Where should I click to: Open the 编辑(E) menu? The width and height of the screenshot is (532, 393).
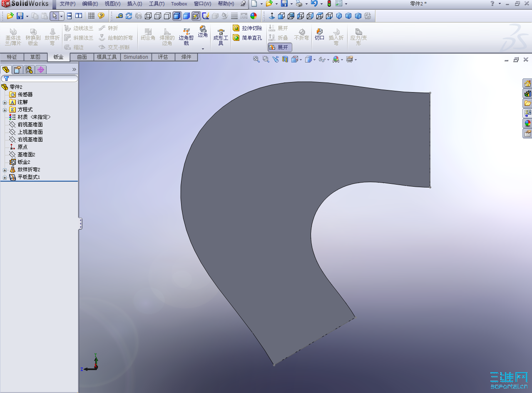pyautogui.click(x=90, y=4)
